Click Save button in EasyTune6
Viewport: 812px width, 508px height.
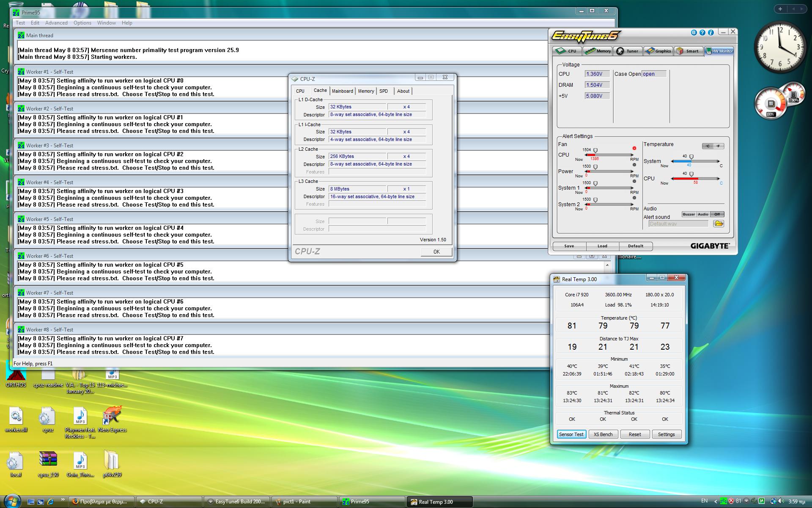[x=569, y=246]
